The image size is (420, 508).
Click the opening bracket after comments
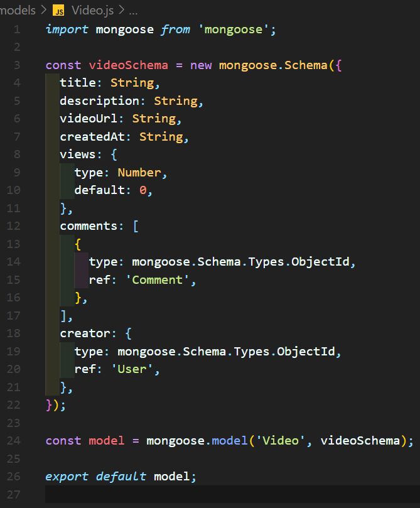click(136, 226)
